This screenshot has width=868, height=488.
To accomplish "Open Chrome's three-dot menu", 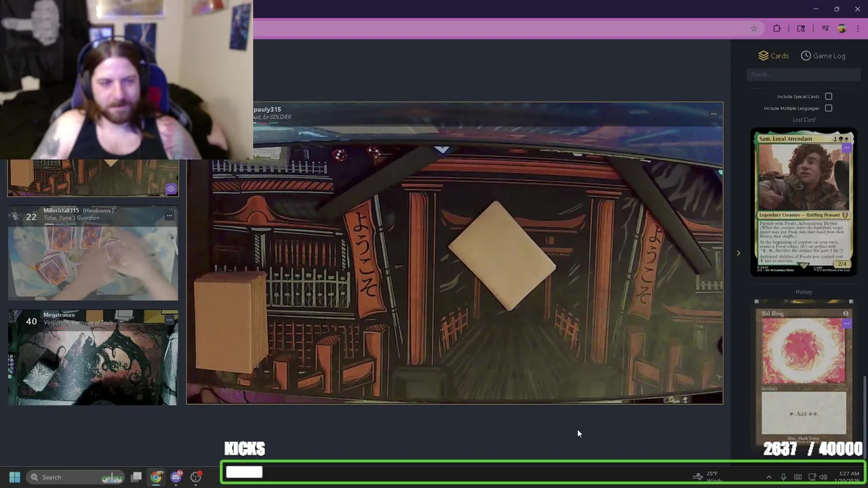I will (x=858, y=28).
